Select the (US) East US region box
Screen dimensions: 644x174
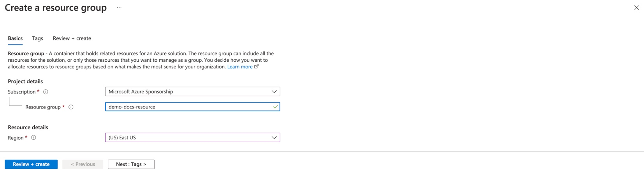tap(192, 137)
